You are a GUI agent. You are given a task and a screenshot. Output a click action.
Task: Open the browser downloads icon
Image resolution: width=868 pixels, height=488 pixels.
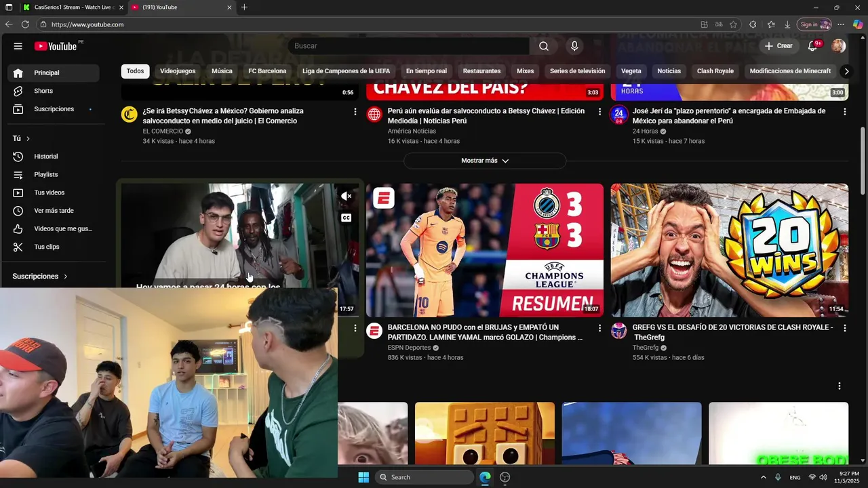tap(787, 24)
